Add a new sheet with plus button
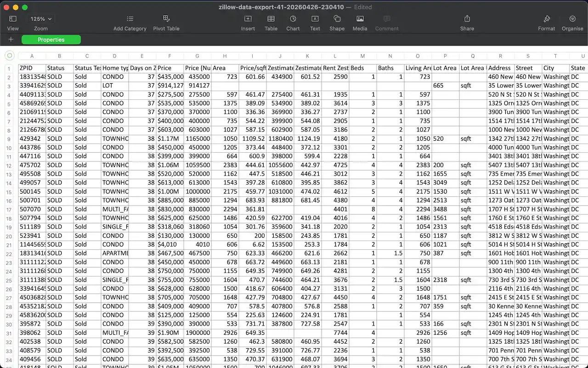This screenshot has height=368, width=588. point(11,40)
